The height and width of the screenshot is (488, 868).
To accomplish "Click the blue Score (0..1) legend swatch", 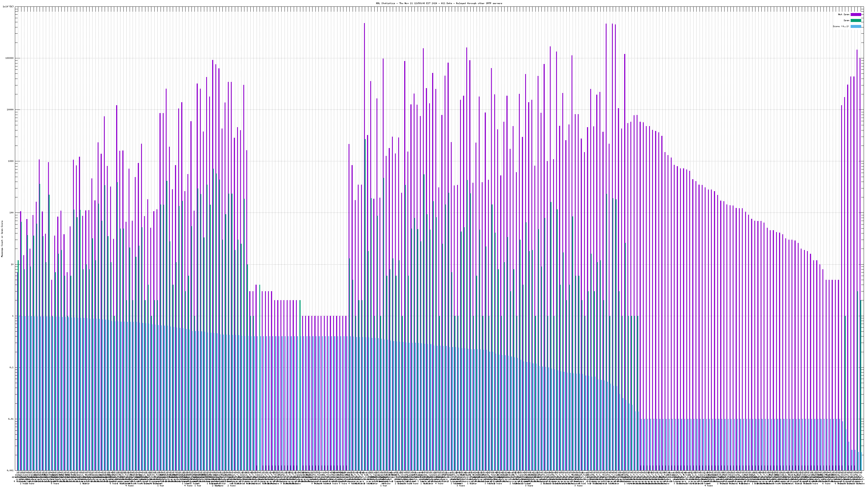I will [x=856, y=26].
